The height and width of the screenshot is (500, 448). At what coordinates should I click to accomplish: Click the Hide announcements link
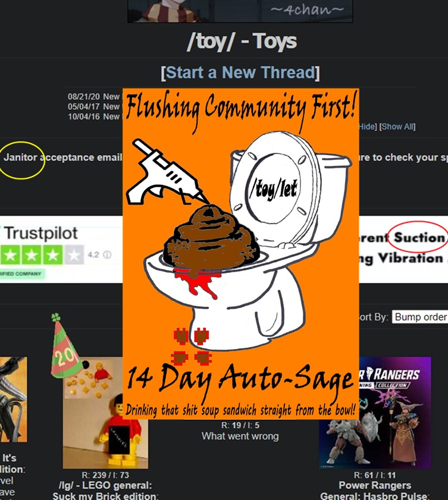pos(367,127)
